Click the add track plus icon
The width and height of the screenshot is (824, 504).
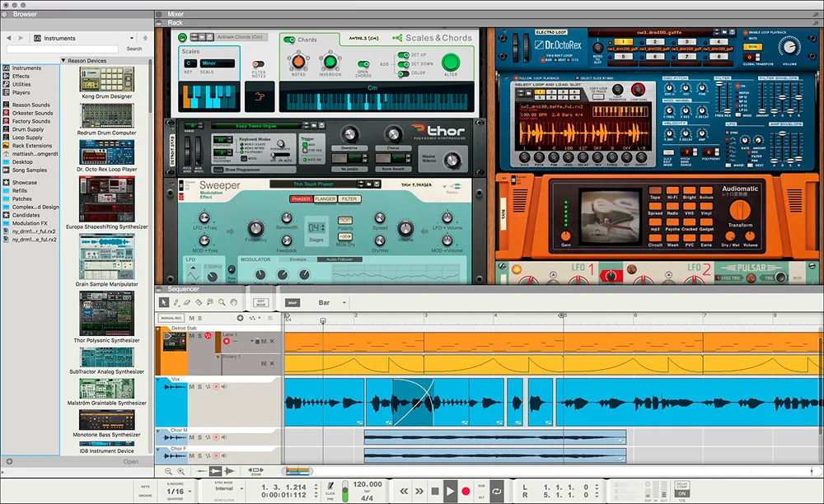click(x=240, y=318)
